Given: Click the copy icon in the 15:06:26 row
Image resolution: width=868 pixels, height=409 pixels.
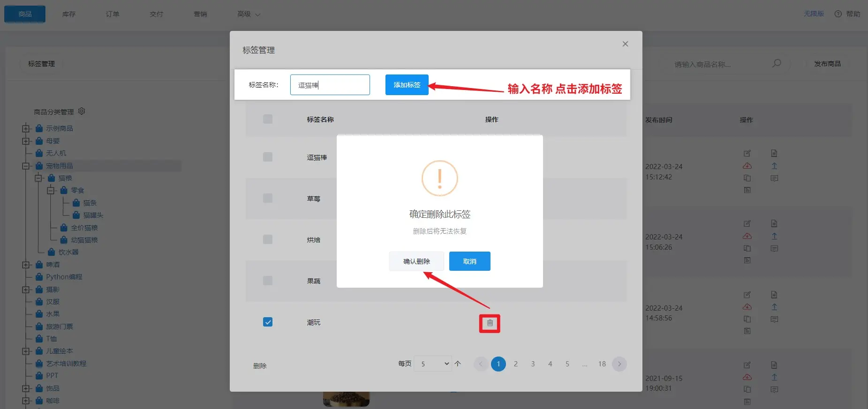Looking at the screenshot, I should pyautogui.click(x=747, y=248).
